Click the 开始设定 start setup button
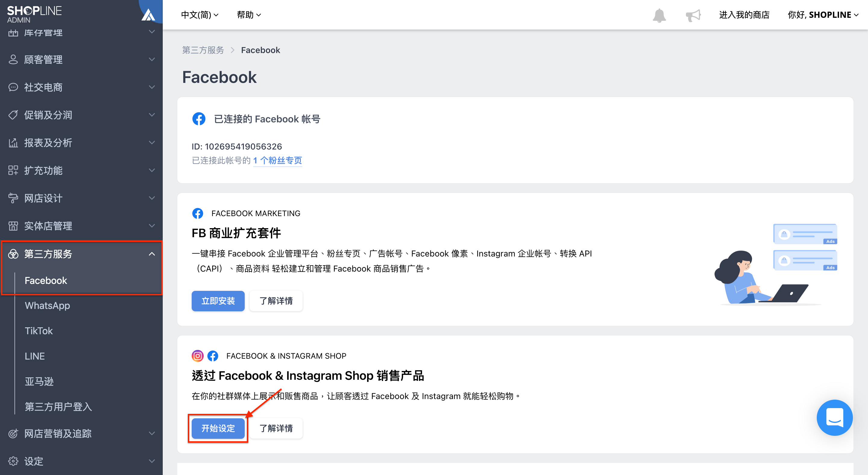 click(x=218, y=428)
